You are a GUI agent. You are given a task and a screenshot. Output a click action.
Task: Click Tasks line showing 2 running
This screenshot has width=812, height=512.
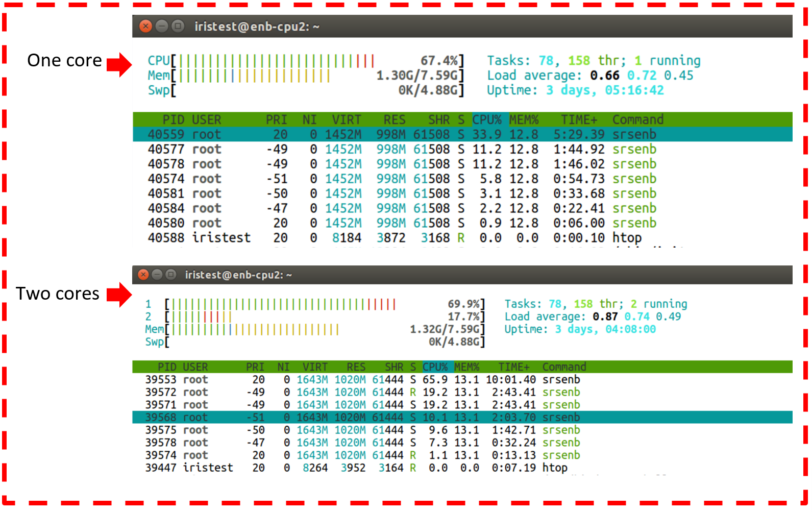click(596, 304)
